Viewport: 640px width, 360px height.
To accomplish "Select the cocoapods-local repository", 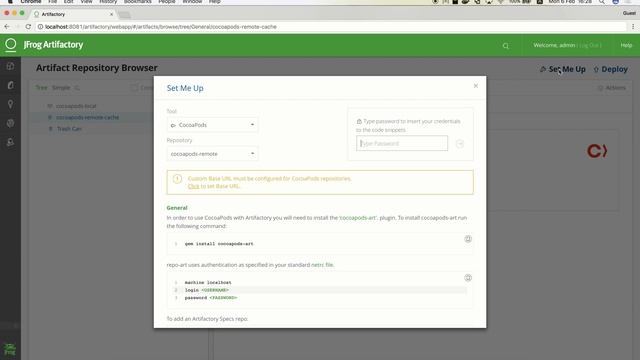I will point(76,106).
